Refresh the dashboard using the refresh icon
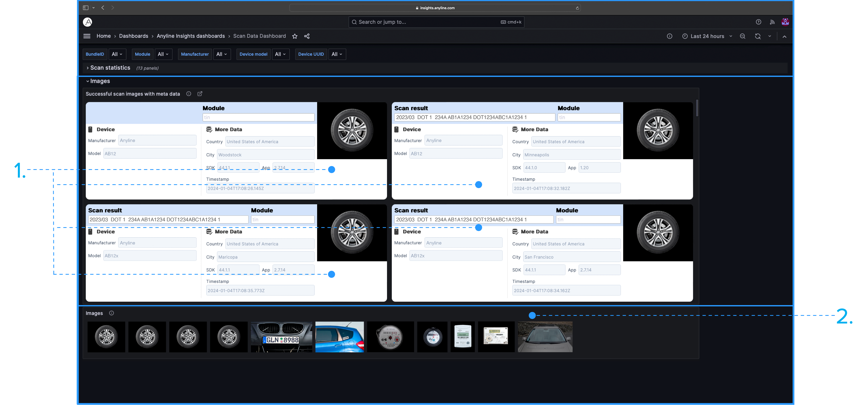The image size is (868, 405). 758,36
